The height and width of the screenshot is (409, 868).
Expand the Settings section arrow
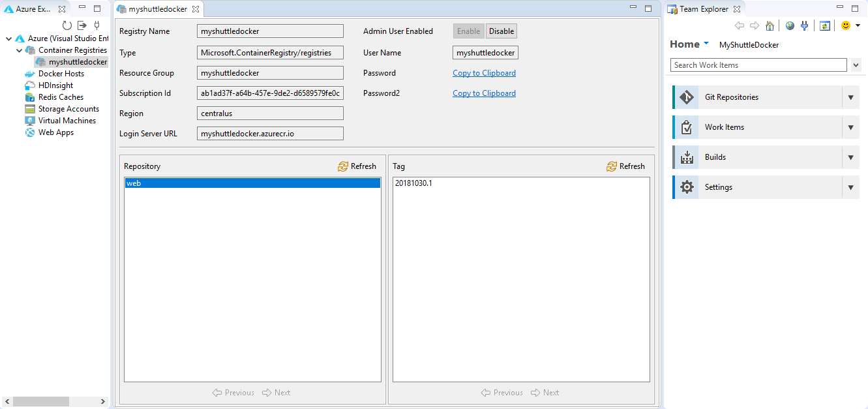tap(850, 187)
